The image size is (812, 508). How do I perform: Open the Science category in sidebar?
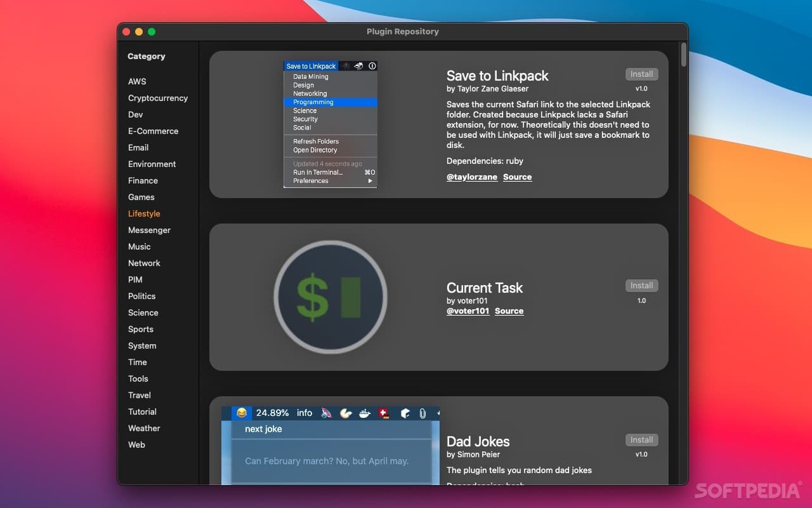pos(143,312)
